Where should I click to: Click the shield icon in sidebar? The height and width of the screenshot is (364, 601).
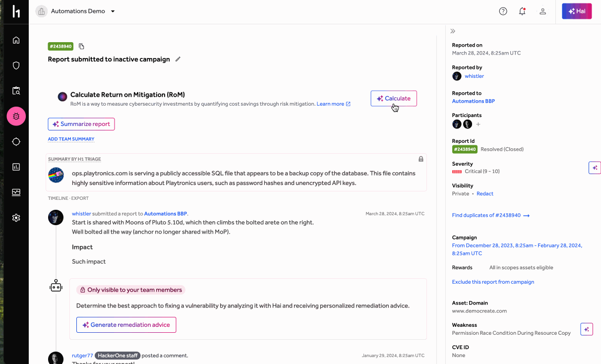16,65
